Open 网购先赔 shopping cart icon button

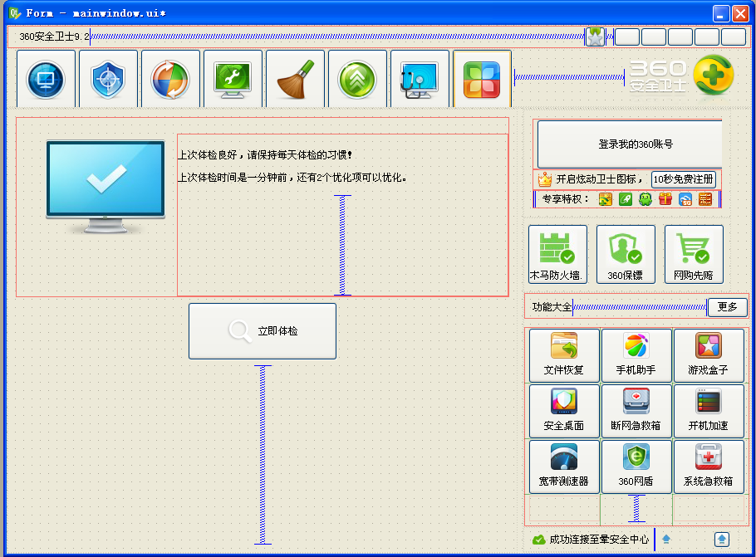coord(694,254)
